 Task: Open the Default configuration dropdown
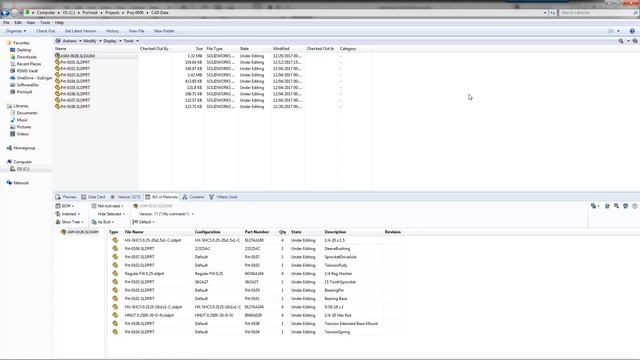pyautogui.click(x=144, y=222)
